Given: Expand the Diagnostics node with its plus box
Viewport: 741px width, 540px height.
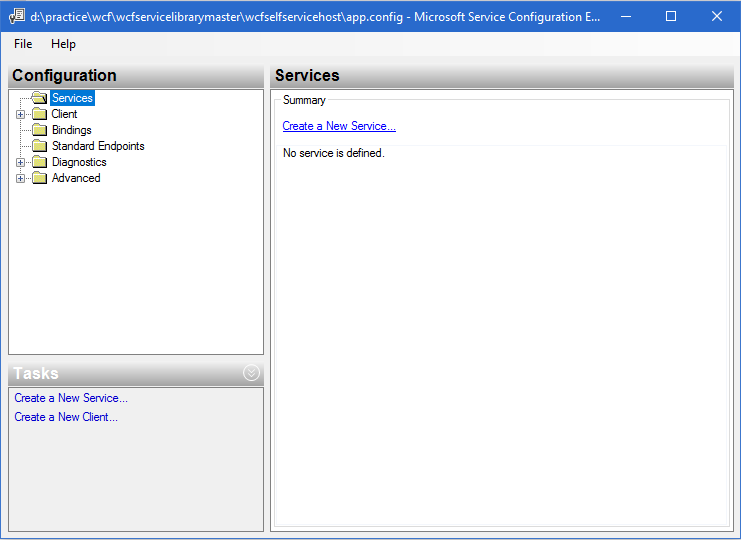Looking at the screenshot, I should pyautogui.click(x=20, y=163).
